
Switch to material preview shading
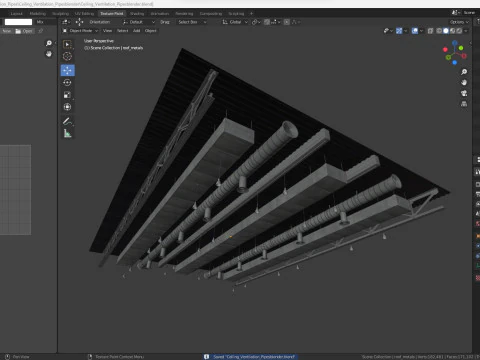tap(452, 31)
